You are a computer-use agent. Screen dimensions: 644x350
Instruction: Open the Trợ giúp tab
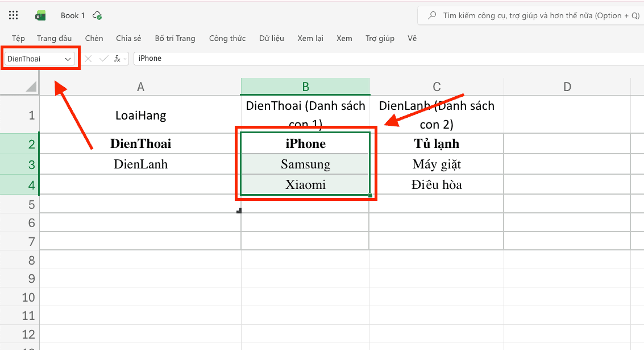pos(380,38)
